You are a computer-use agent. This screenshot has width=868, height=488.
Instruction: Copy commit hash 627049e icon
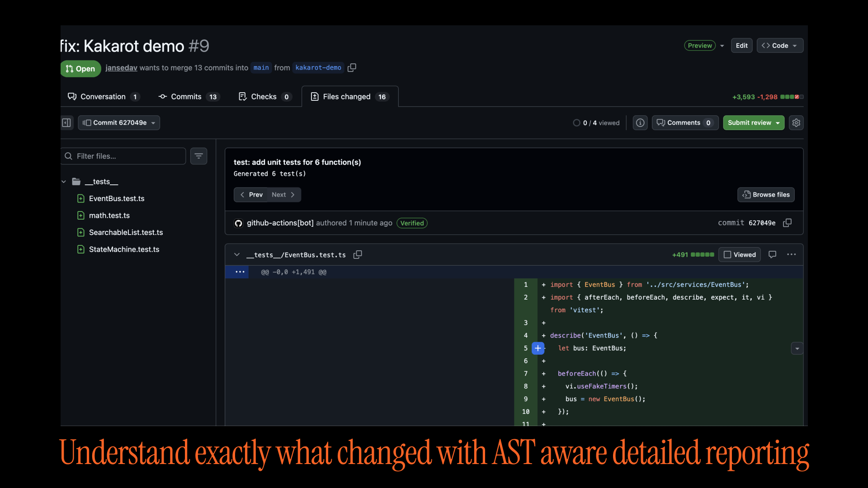point(787,223)
